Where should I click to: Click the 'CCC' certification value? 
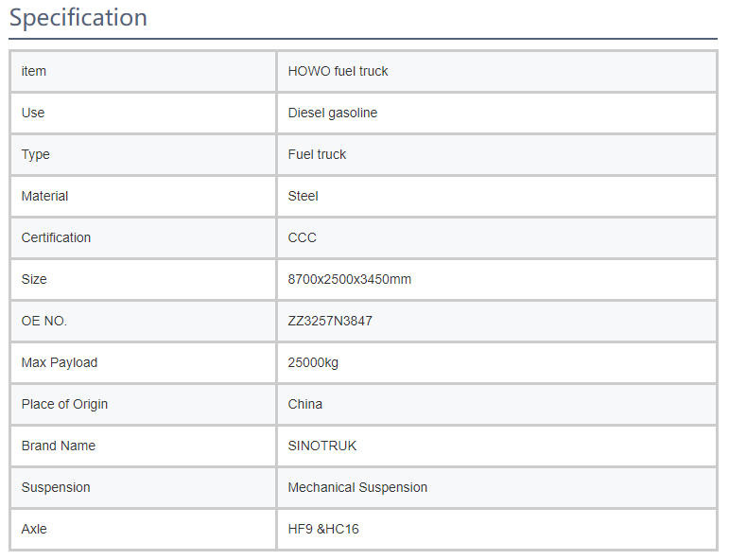click(x=302, y=237)
